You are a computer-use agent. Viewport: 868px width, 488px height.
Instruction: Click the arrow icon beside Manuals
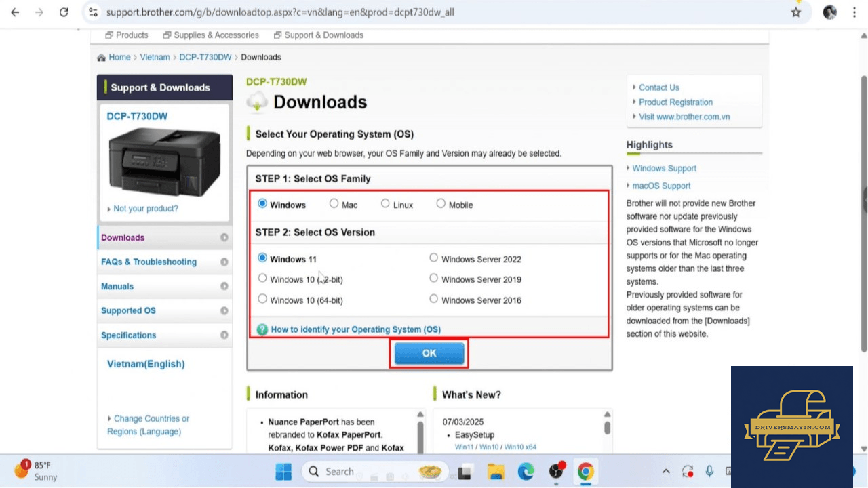pyautogui.click(x=224, y=287)
